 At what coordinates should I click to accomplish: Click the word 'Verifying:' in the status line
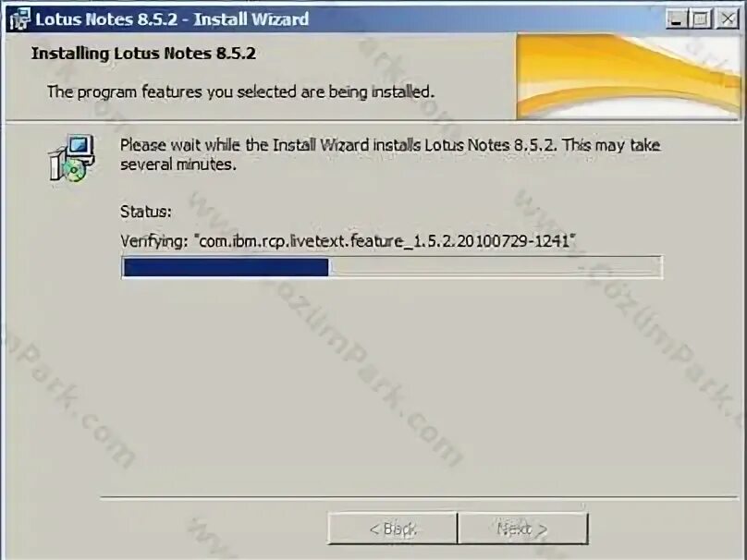coord(154,241)
